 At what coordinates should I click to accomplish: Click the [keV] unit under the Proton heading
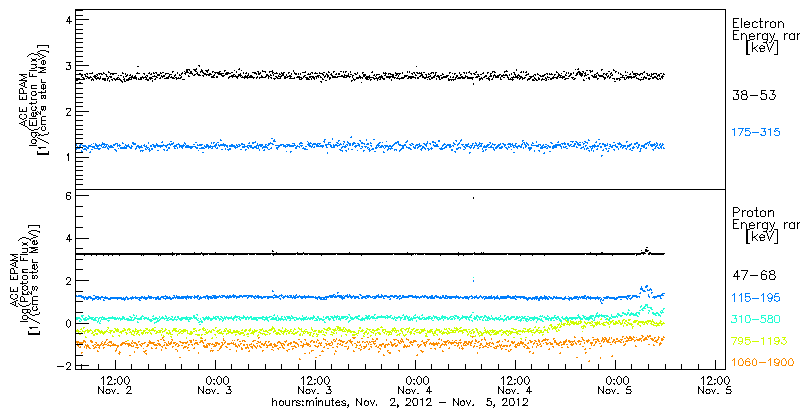(x=762, y=237)
